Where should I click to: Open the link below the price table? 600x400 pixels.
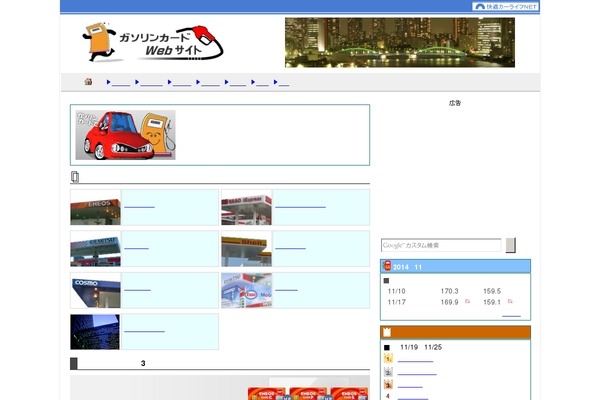pyautogui.click(x=511, y=315)
